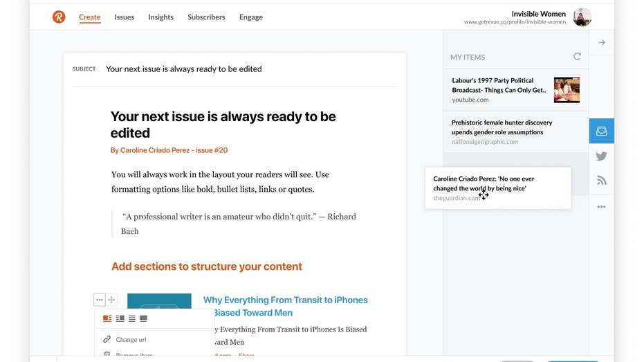644x362 pixels.
Task: Choose text-only layout option
Action: pos(132,318)
